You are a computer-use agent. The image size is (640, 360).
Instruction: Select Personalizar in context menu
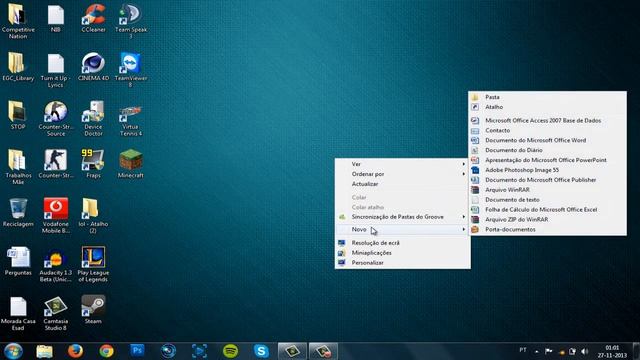[402, 263]
